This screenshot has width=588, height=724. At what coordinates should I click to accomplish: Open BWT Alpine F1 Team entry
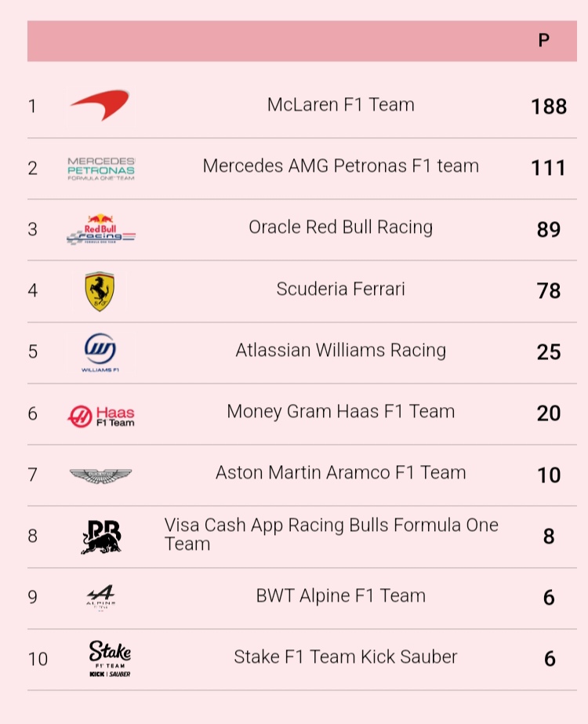click(x=340, y=595)
